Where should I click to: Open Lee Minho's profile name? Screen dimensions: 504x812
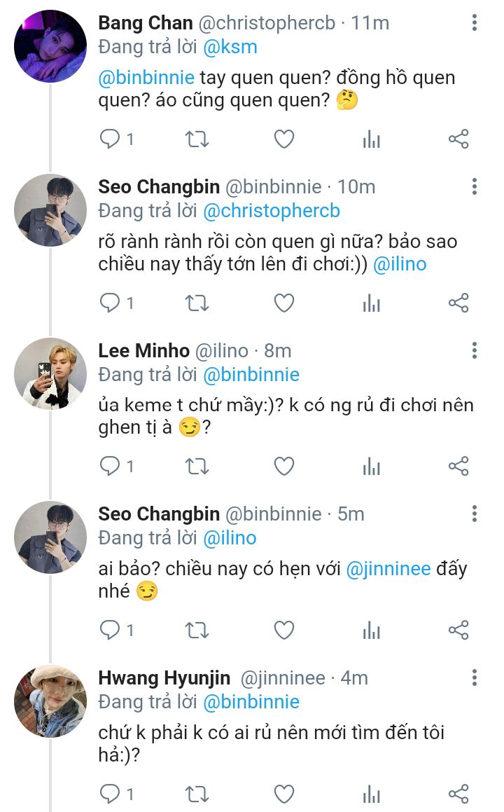[x=144, y=350]
